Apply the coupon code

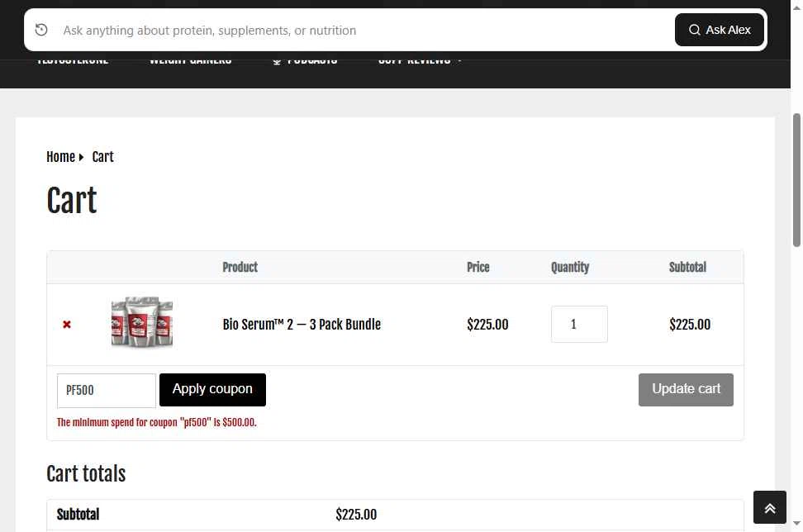point(212,390)
